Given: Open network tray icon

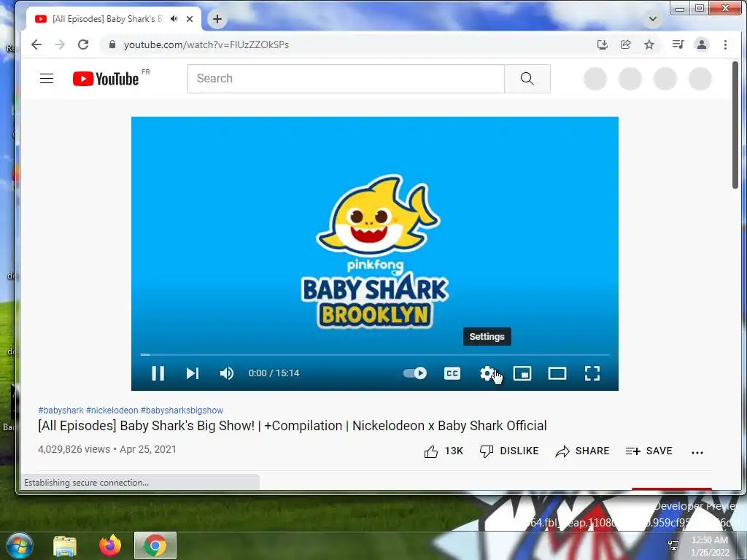Looking at the screenshot, I should [673, 545].
